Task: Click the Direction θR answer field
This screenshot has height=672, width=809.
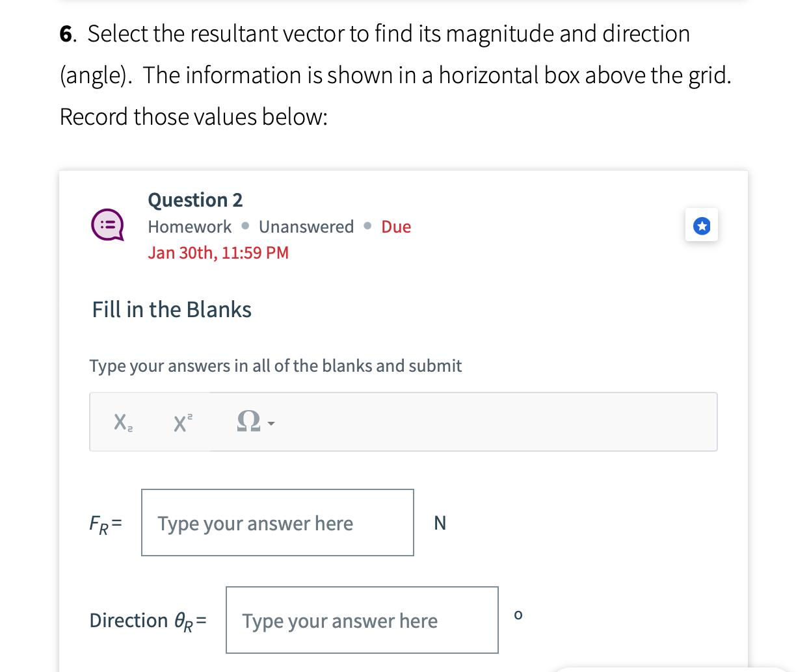Action: tap(362, 620)
